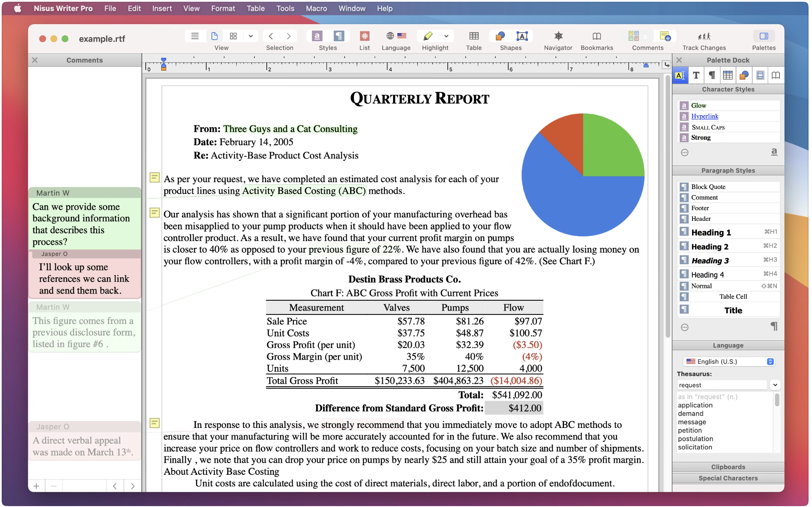Click the add comment plus button

click(x=37, y=486)
